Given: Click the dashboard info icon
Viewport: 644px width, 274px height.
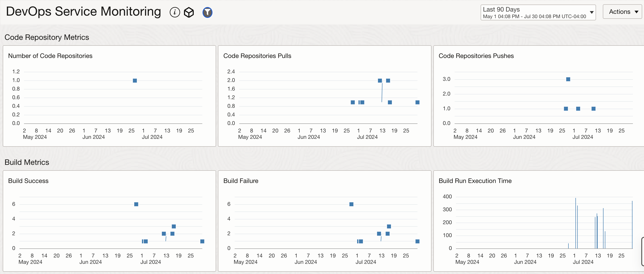Looking at the screenshot, I should coord(175,12).
